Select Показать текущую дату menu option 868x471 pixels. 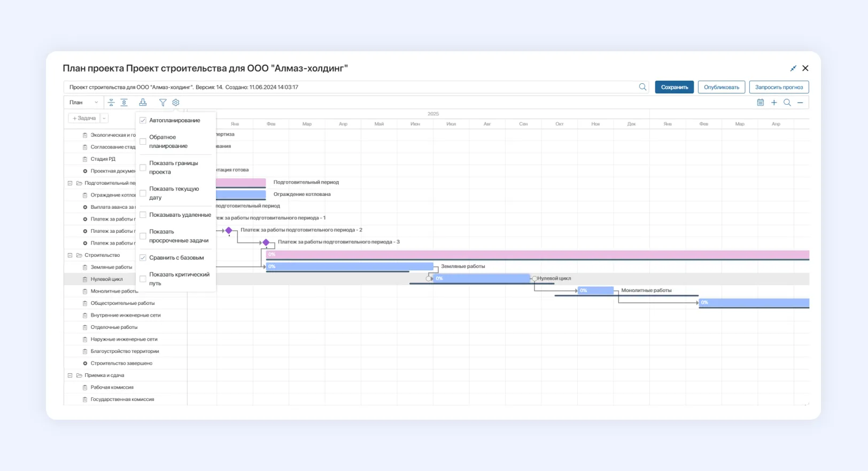[x=174, y=193]
